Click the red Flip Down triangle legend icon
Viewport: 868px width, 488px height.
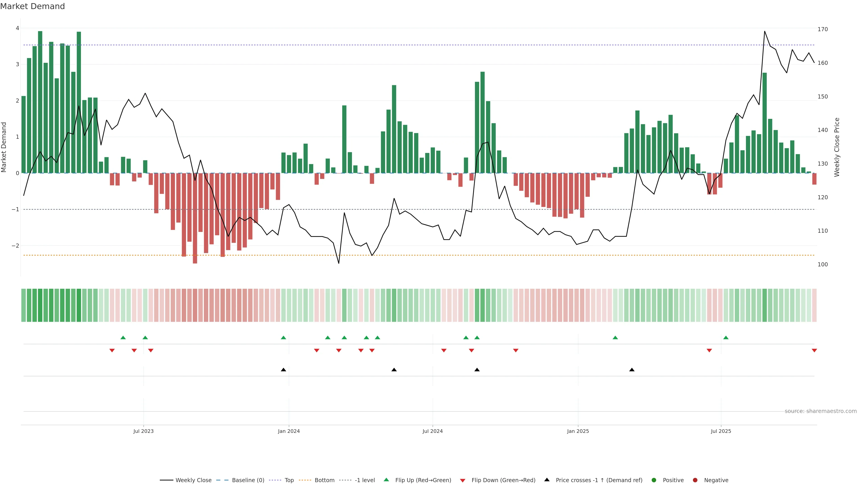(463, 480)
